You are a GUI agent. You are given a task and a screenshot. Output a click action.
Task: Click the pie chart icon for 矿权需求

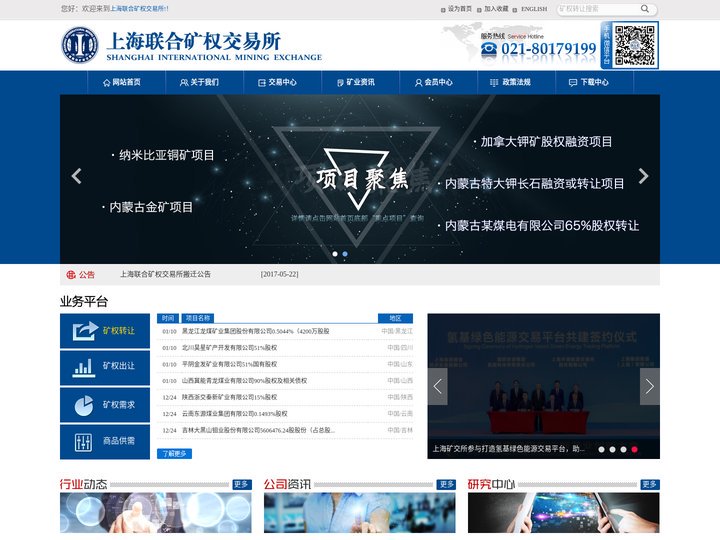[84, 405]
